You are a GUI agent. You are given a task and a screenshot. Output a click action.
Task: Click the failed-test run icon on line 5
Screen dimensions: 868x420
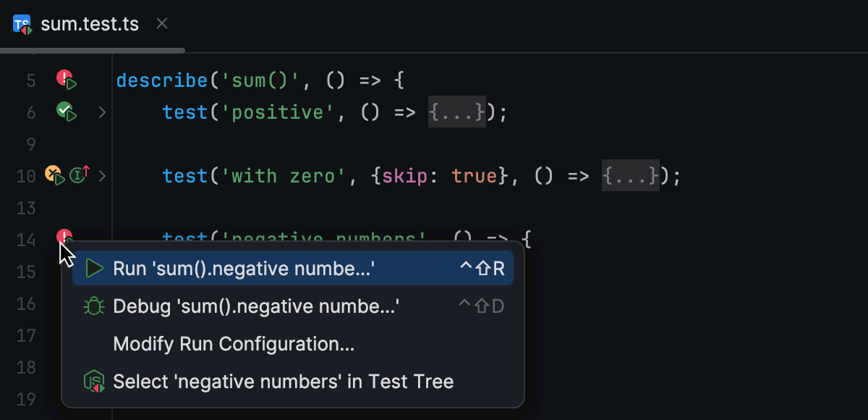coord(67,80)
